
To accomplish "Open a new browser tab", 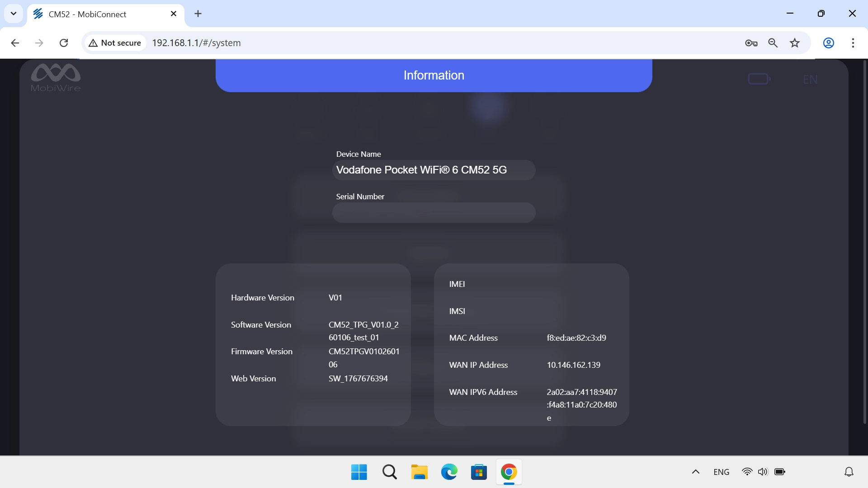I will pyautogui.click(x=198, y=14).
